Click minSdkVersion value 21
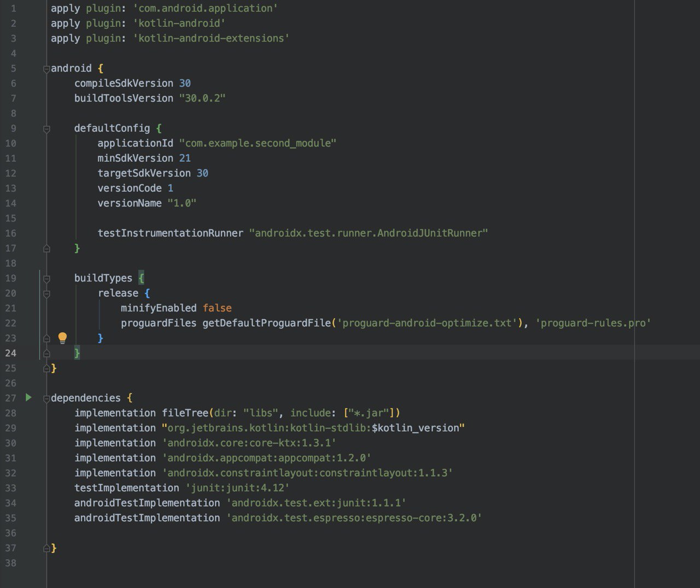The image size is (700, 588). pos(185,158)
